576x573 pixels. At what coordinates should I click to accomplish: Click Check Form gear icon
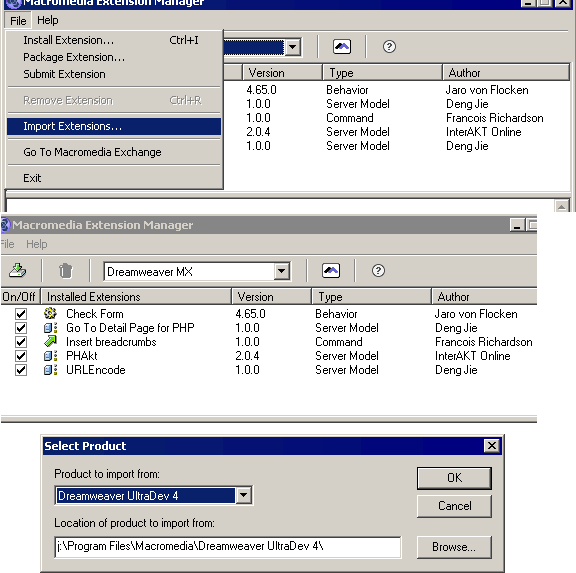tap(50, 313)
